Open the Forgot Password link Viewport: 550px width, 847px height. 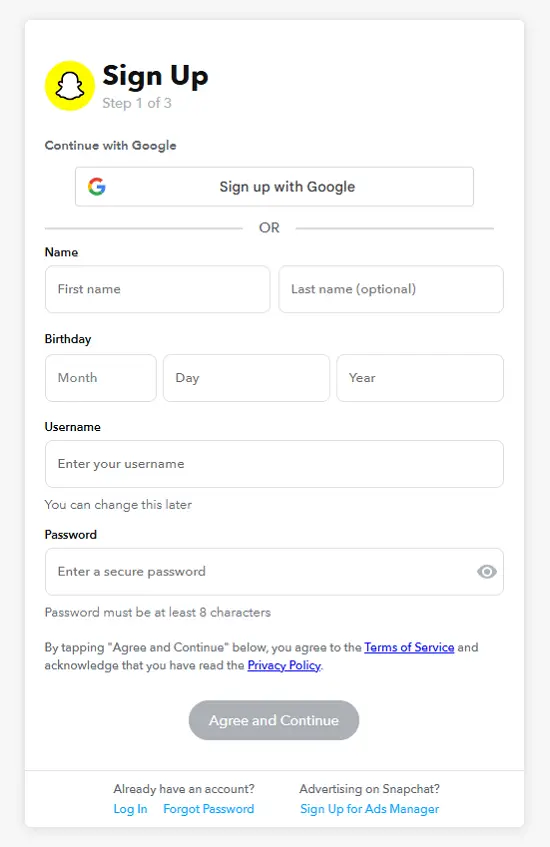click(209, 809)
